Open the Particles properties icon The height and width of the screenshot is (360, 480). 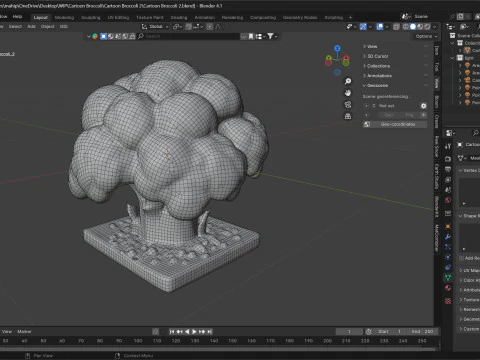coord(448,247)
